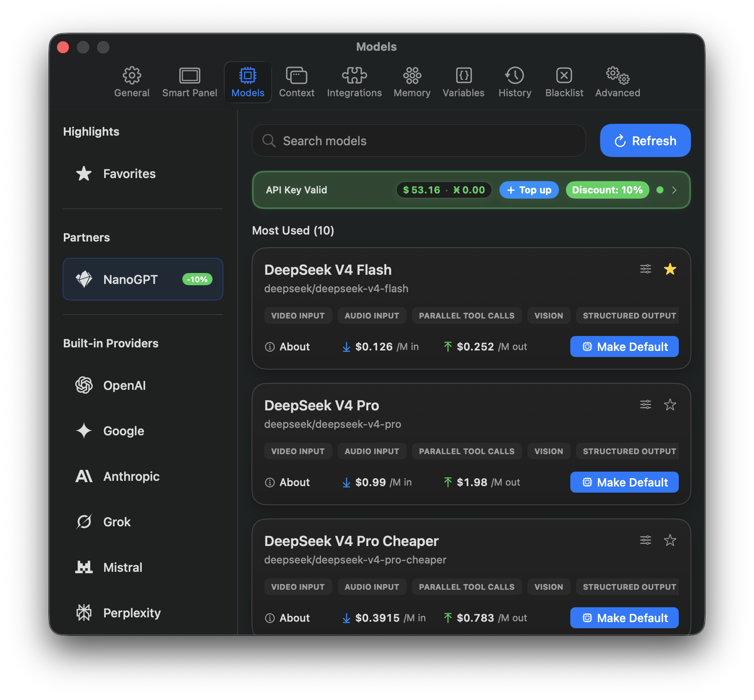Image resolution: width=754 pixels, height=700 pixels.
Task: Refresh the models list
Action: click(646, 140)
